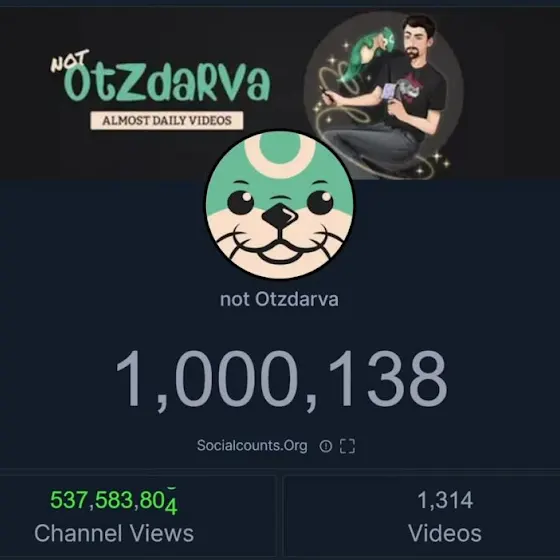Click the Videos label text
The height and width of the screenshot is (560, 560).
click(x=445, y=534)
